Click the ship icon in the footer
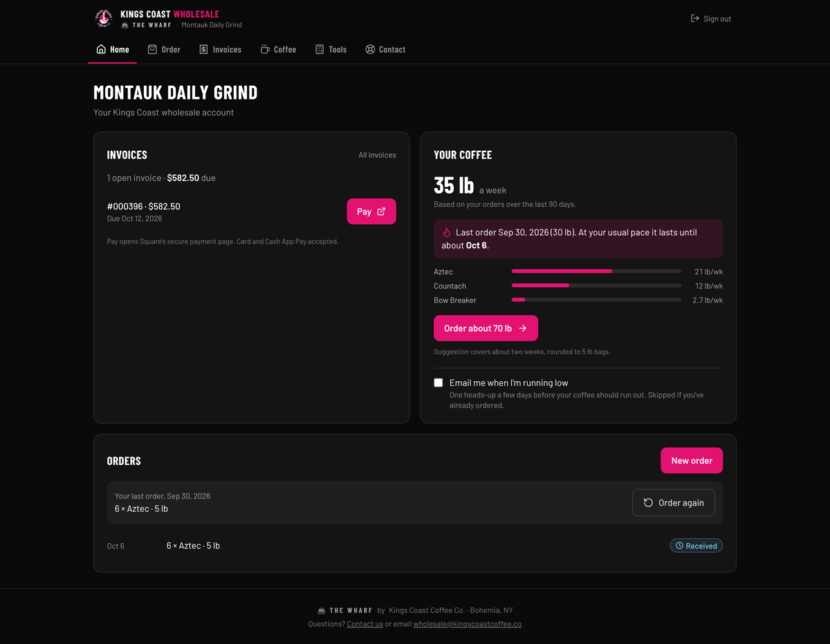 [321, 611]
